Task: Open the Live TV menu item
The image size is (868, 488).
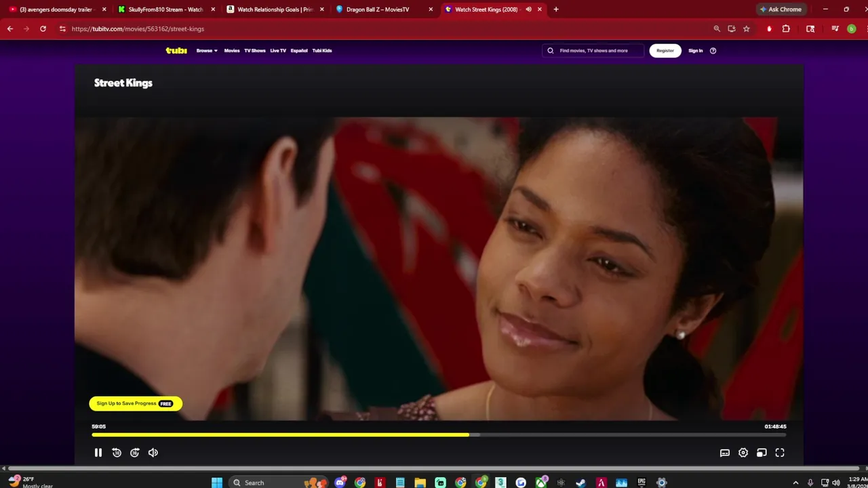Action: (278, 50)
